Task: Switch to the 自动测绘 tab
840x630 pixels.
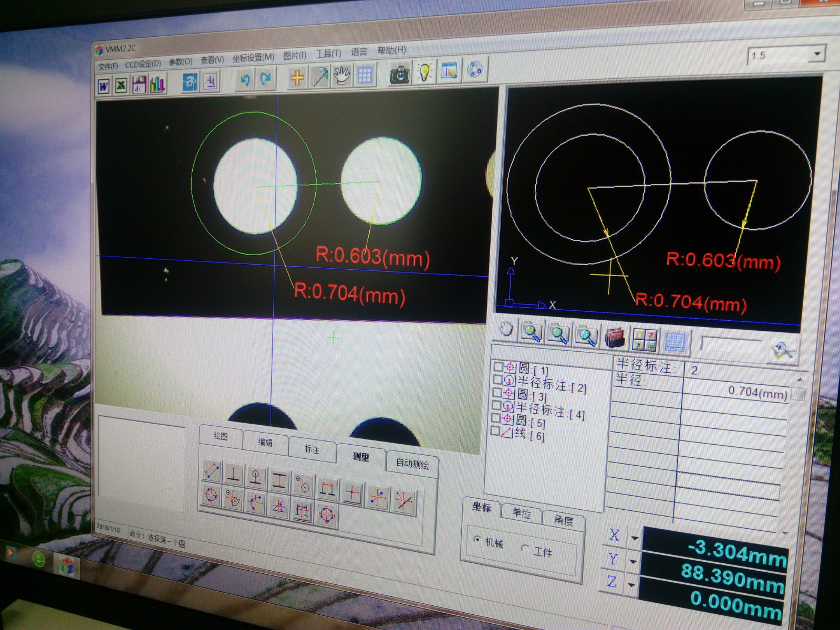Action: 412,464
